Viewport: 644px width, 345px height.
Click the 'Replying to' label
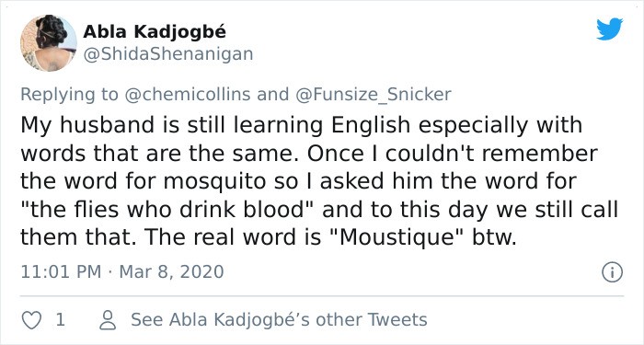click(69, 95)
